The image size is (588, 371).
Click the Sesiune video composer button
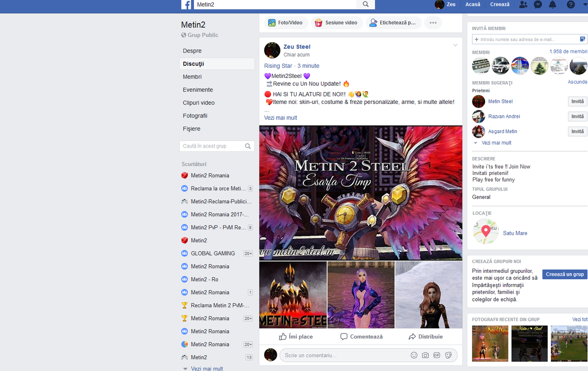(x=336, y=23)
